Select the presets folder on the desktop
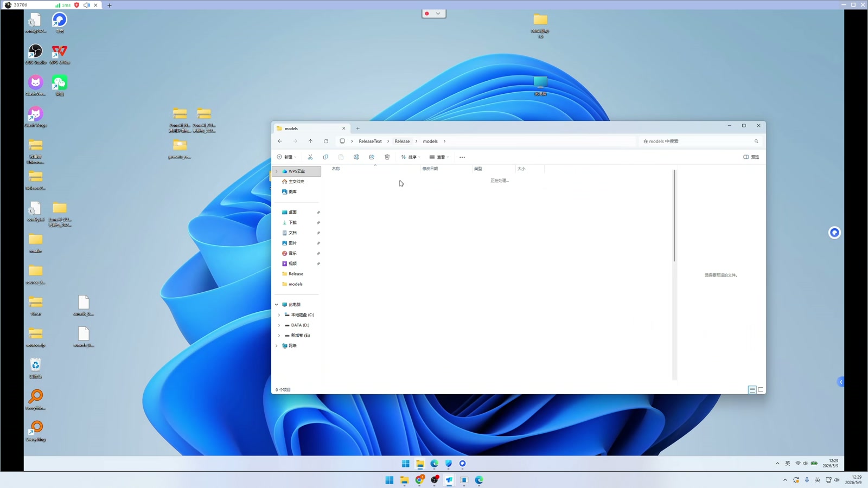 tap(180, 149)
